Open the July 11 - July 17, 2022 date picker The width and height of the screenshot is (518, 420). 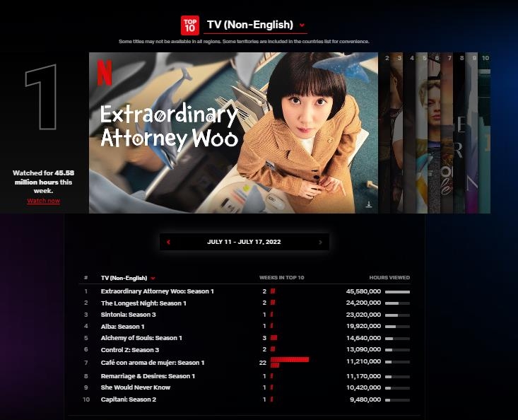click(244, 242)
